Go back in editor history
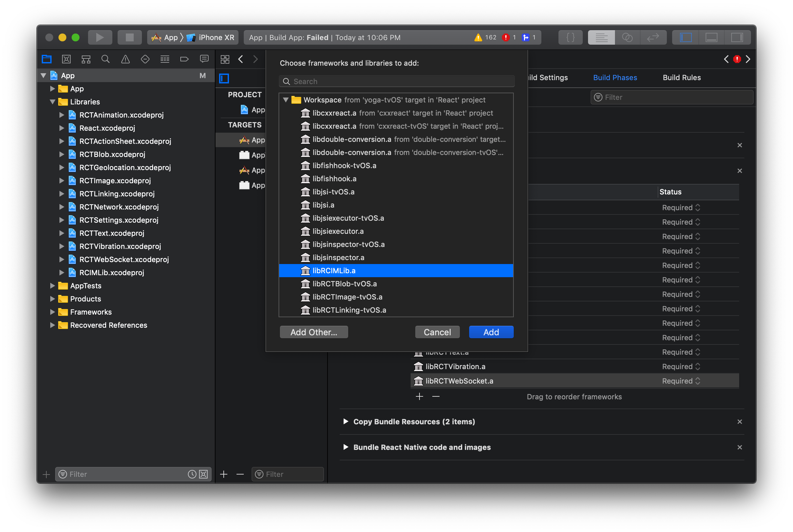Viewport: 793px width, 532px height. pos(240,59)
